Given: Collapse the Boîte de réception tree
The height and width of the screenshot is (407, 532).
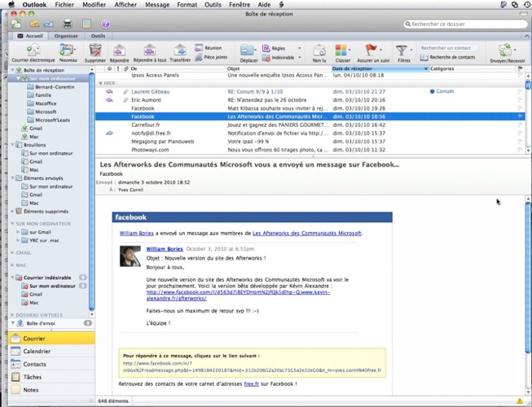Looking at the screenshot, I should (x=12, y=70).
